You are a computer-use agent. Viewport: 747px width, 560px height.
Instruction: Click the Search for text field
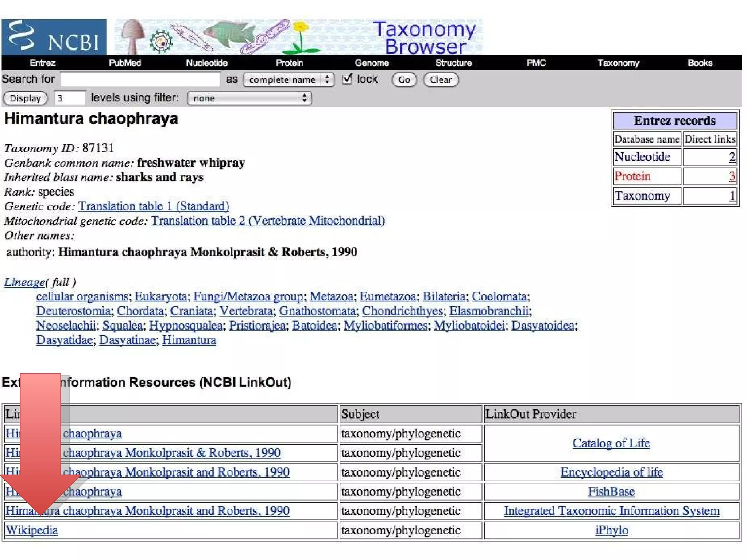click(140, 79)
